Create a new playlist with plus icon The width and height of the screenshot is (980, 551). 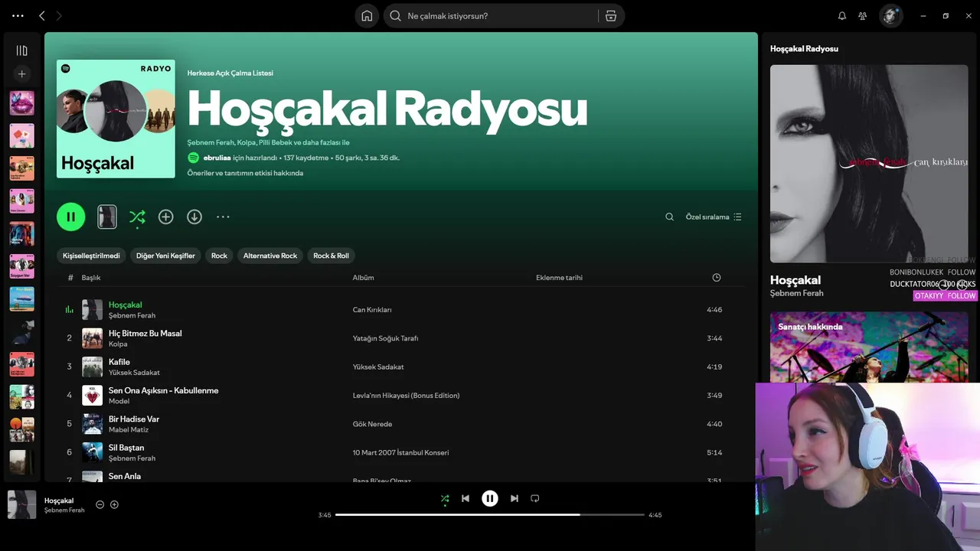pyautogui.click(x=22, y=74)
